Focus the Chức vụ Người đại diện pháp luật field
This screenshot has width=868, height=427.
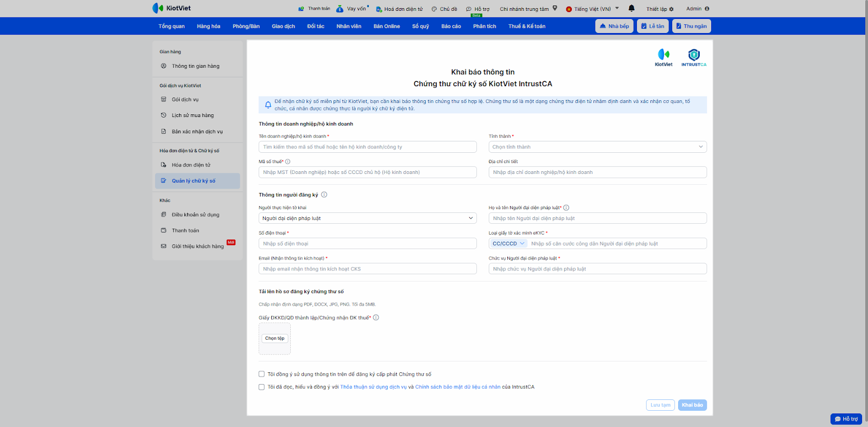[x=598, y=269]
